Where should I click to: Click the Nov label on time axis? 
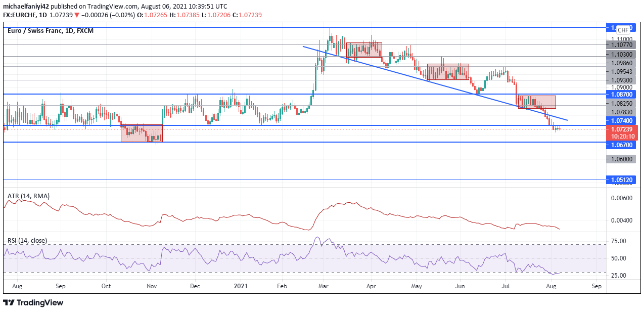click(152, 286)
